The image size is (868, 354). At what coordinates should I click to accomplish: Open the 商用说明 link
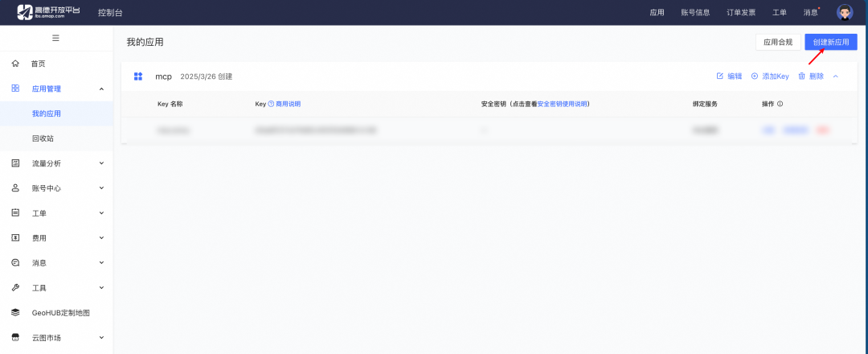(289, 104)
